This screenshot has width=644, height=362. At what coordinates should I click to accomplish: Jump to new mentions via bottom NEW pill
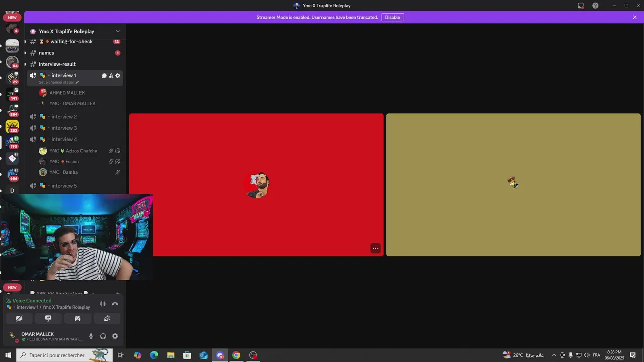[12, 288]
